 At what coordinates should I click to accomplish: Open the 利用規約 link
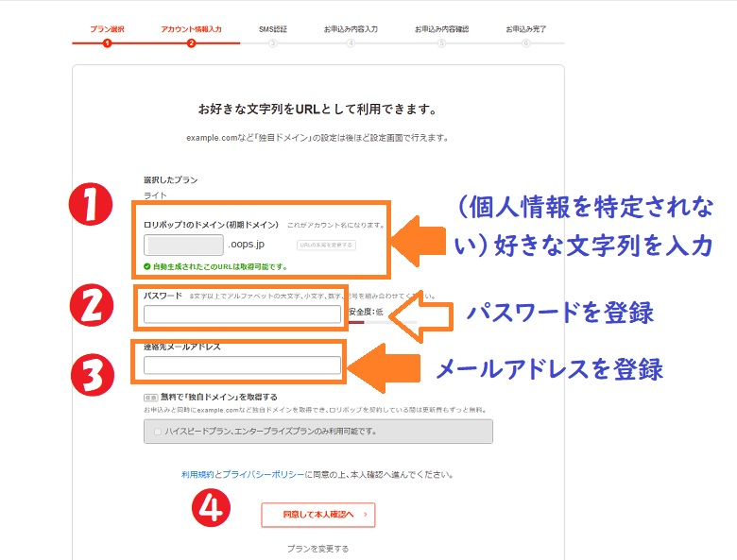pyautogui.click(x=197, y=474)
